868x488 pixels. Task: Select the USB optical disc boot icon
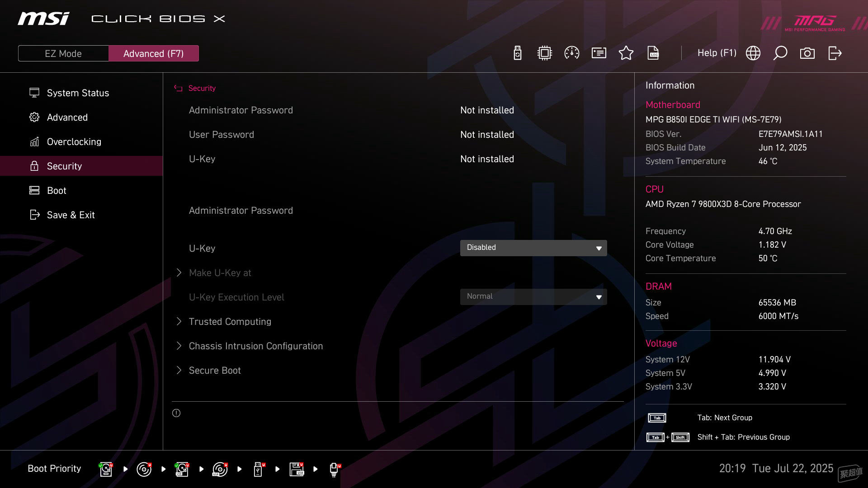[220, 469]
